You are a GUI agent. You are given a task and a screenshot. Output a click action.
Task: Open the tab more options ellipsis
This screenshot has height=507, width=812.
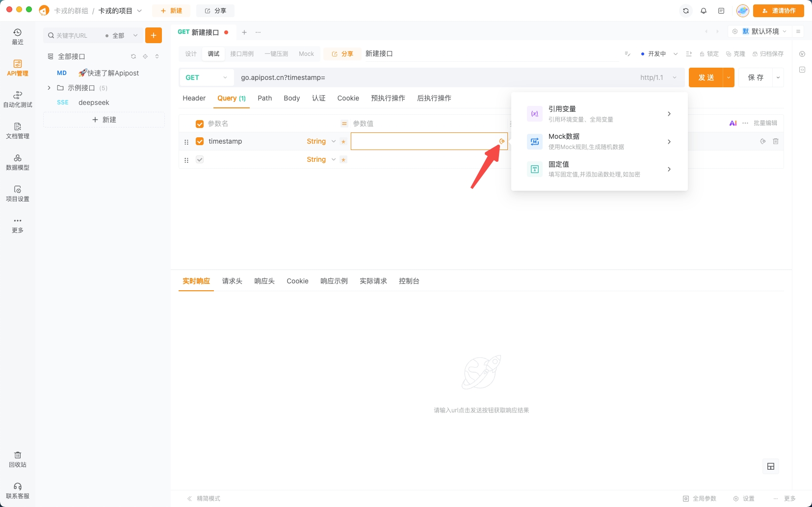[x=258, y=32]
